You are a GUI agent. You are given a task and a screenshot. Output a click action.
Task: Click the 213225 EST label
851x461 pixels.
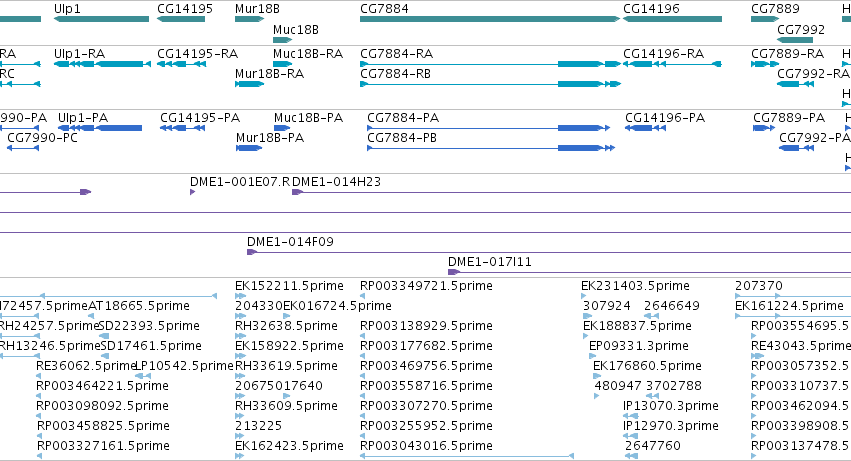pos(258,426)
